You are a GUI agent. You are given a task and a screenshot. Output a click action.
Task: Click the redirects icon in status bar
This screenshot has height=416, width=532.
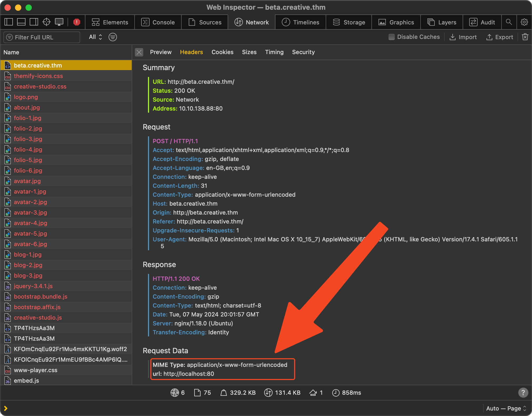(x=313, y=393)
